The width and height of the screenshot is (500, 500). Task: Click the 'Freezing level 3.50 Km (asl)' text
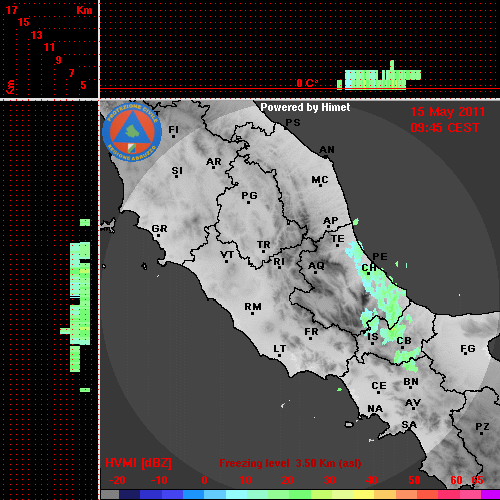tap(290, 463)
